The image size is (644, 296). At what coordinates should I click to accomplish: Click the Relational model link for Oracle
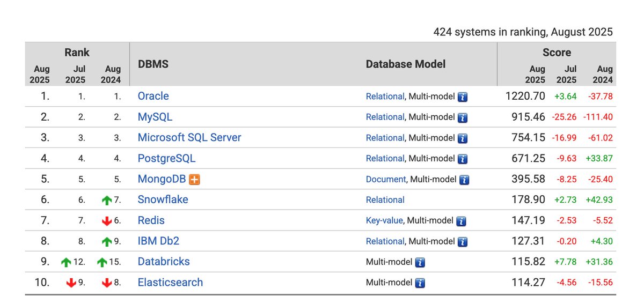click(385, 97)
